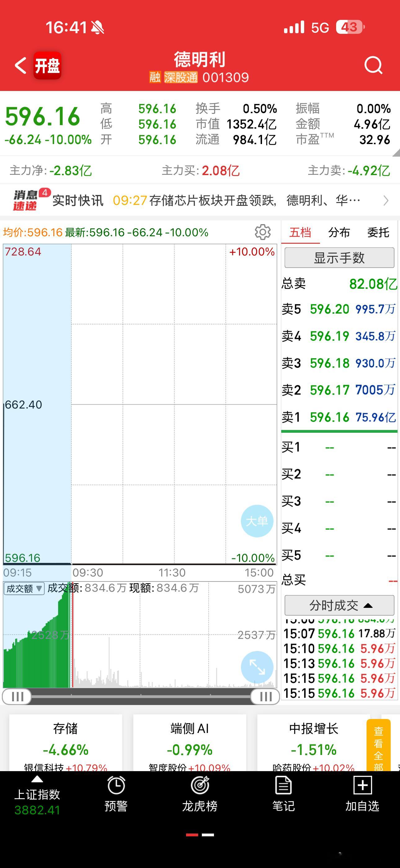This screenshot has height=868, width=400.
Task: Tap the 融 margin badge
Action: click(x=155, y=78)
